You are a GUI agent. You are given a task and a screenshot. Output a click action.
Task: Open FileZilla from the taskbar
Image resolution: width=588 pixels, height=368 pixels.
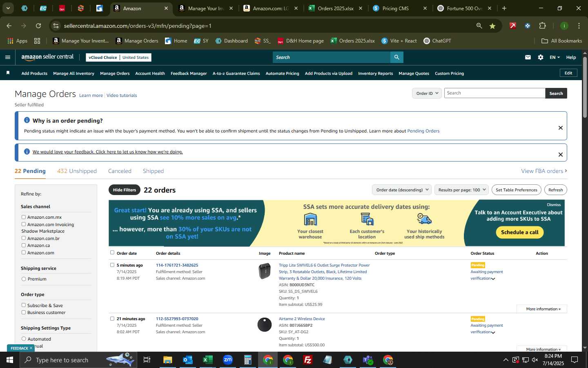click(308, 360)
